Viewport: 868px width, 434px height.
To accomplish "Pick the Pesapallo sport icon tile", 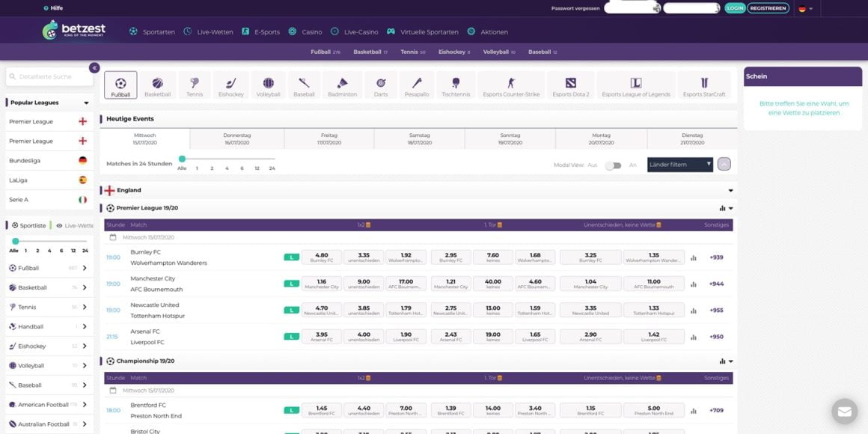I will coord(416,85).
